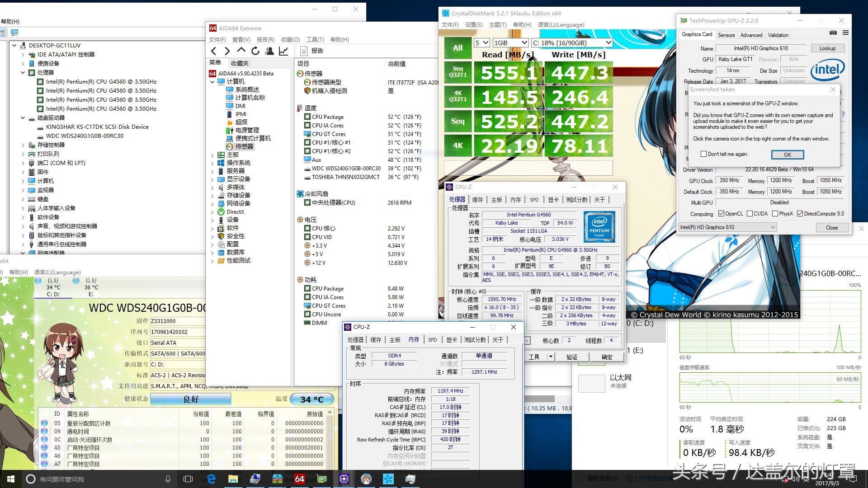Open Edge browser from taskbar
This screenshot has height=488, width=868.
211,479
